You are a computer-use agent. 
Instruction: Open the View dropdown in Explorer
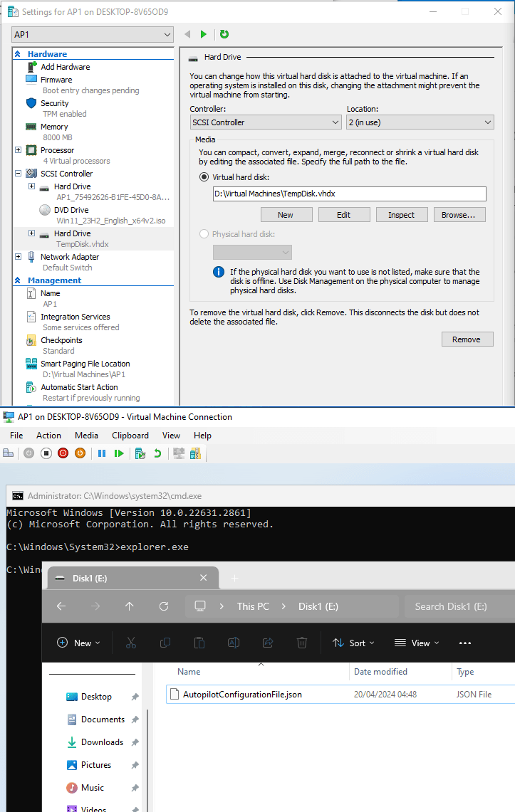[x=417, y=643]
